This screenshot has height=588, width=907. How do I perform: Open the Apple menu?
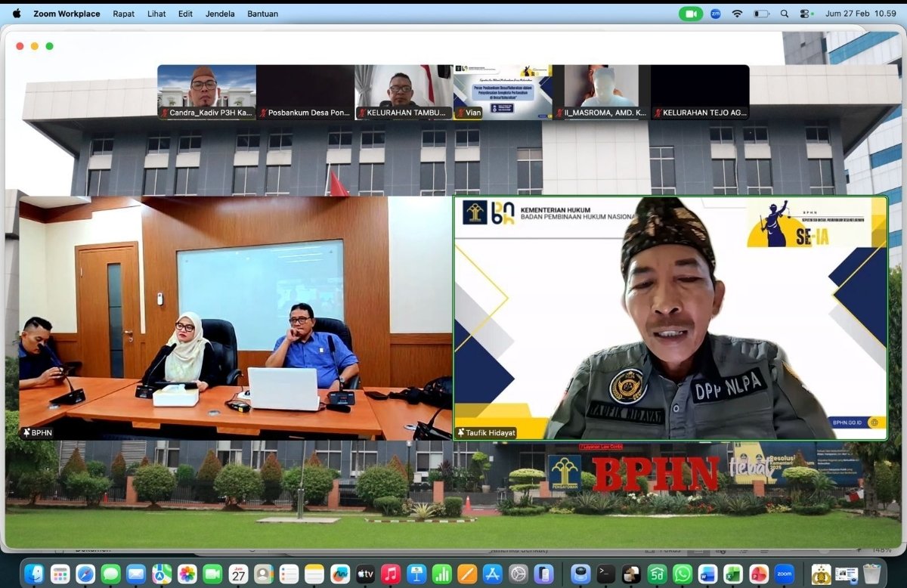pos(17,14)
